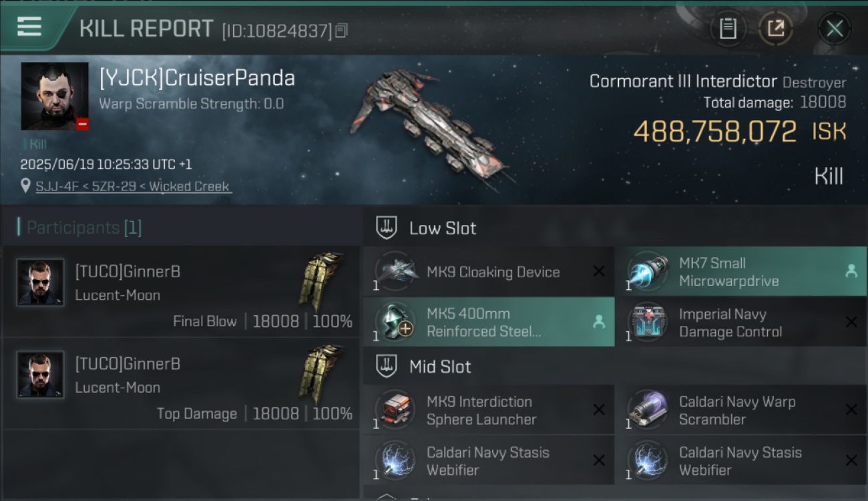Image resolution: width=868 pixels, height=501 pixels.
Task: Select the MK9 Cloaking Device icon
Action: (395, 271)
